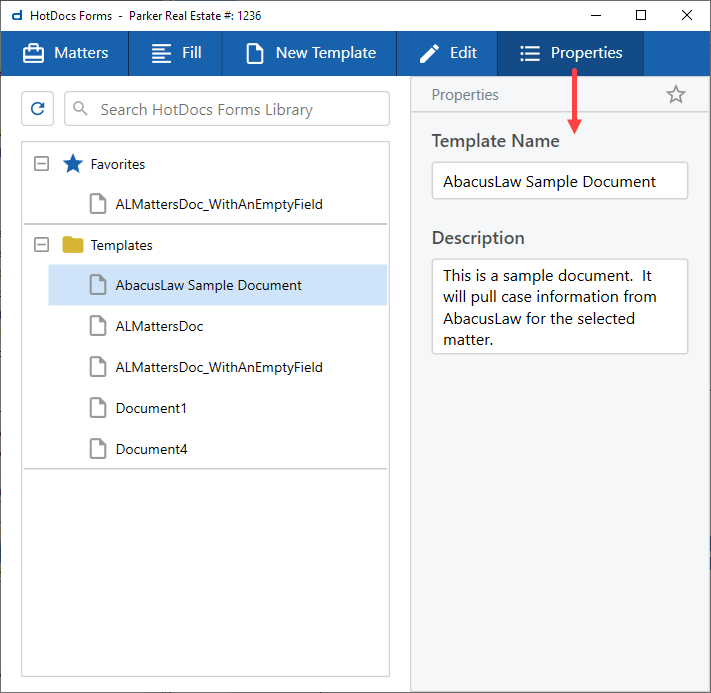Toggle favorite star in Properties panel
The width and height of the screenshot is (711, 693).
(676, 94)
